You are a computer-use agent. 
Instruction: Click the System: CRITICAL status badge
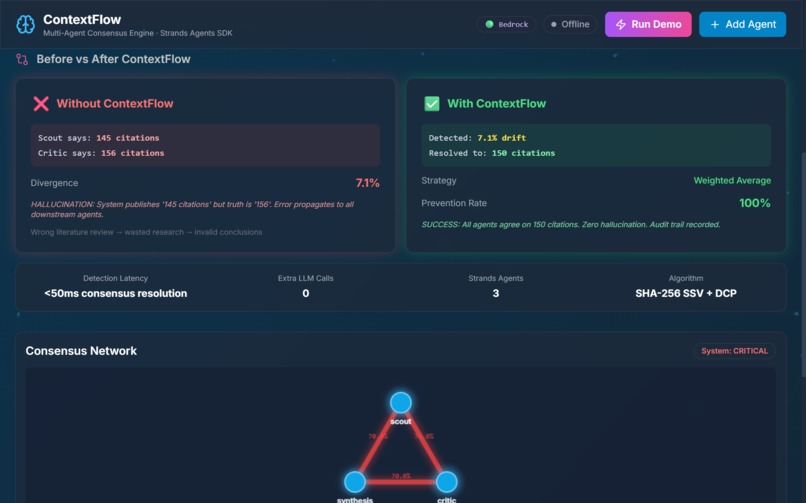pyautogui.click(x=734, y=351)
